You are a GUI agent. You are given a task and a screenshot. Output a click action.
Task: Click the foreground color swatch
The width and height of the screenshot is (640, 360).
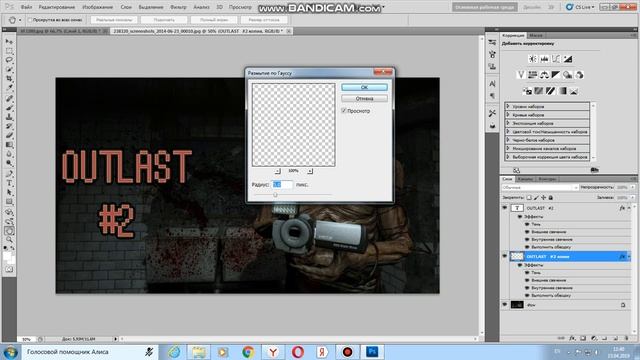(x=7, y=256)
